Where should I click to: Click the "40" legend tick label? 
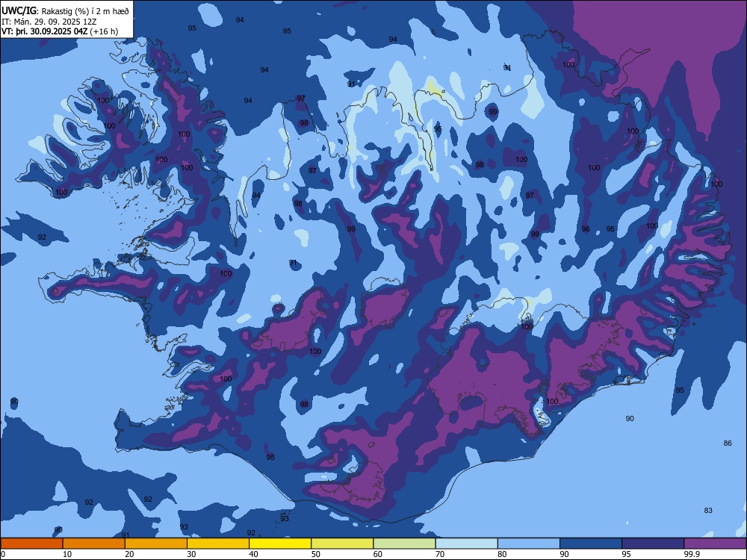pyautogui.click(x=253, y=554)
